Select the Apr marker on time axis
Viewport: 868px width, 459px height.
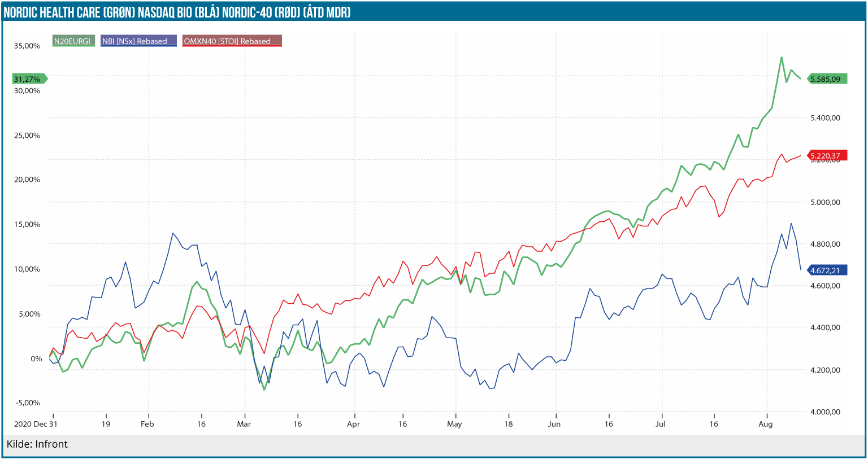tap(353, 424)
